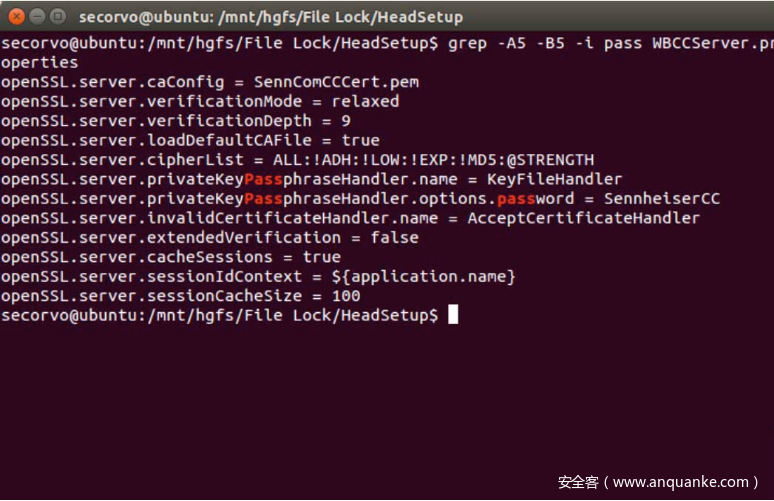The image size is (774, 501).
Task: Click the extendedVerification false value
Action: point(394,237)
